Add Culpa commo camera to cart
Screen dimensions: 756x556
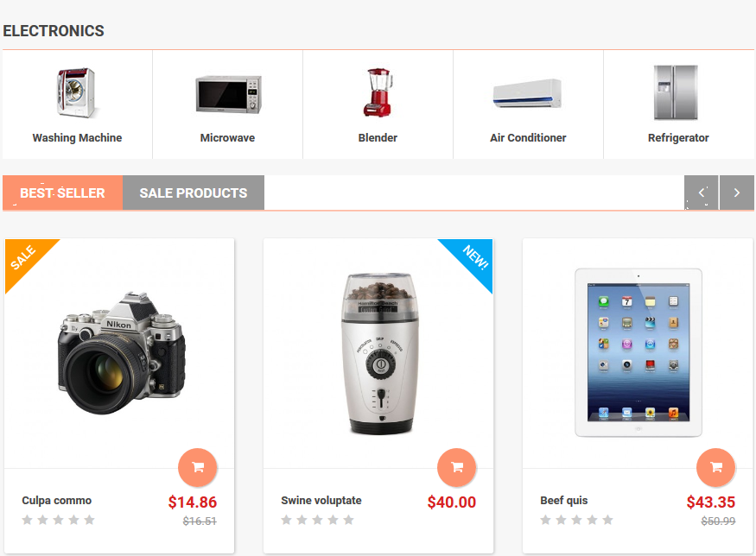point(198,467)
